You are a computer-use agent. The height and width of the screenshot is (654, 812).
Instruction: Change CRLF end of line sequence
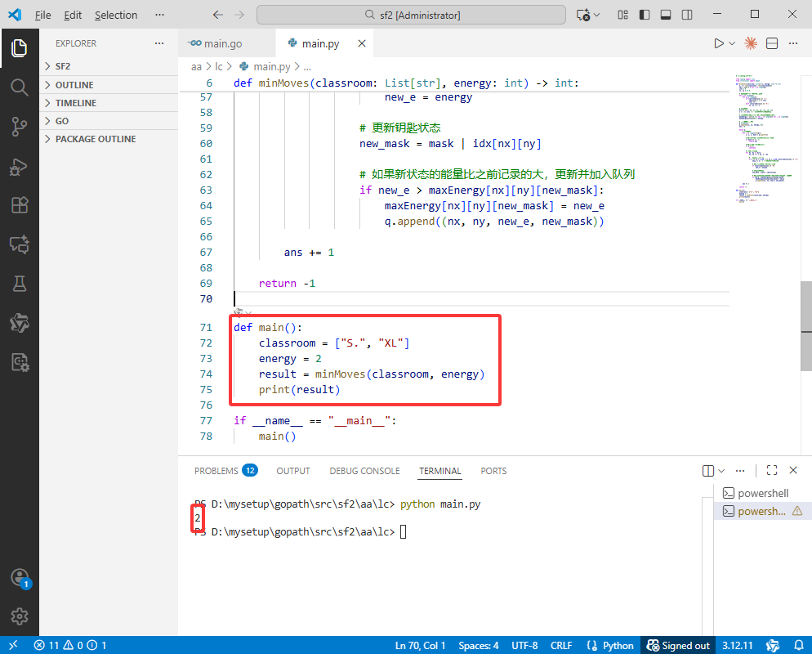pos(561,645)
